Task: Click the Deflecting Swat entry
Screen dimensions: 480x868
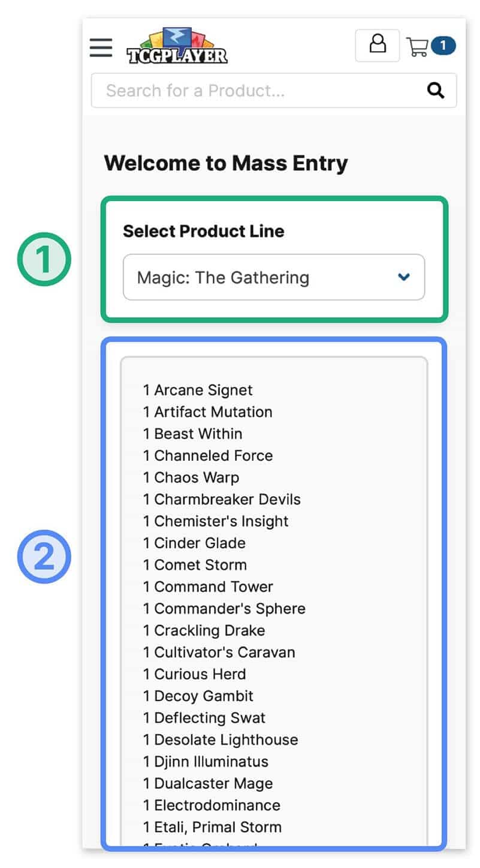Action: click(203, 717)
